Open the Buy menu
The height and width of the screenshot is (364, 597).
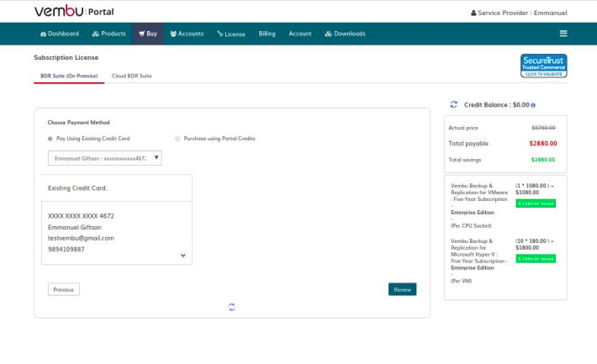pos(148,34)
